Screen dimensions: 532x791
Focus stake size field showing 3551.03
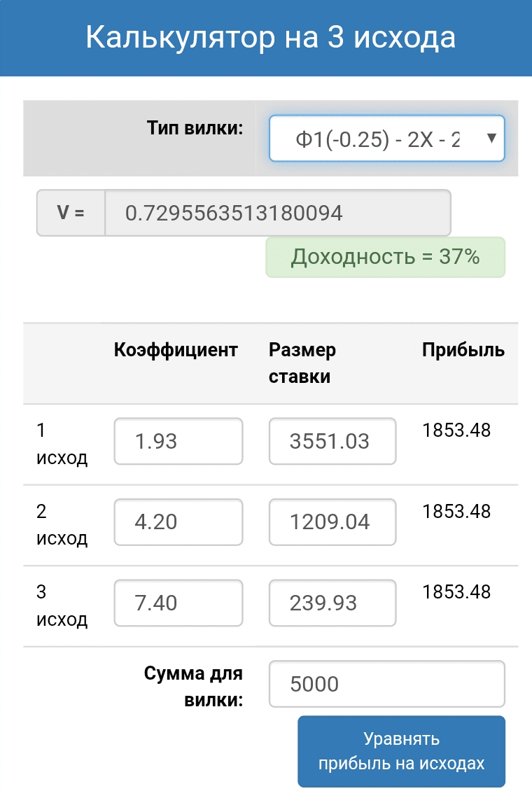332,441
